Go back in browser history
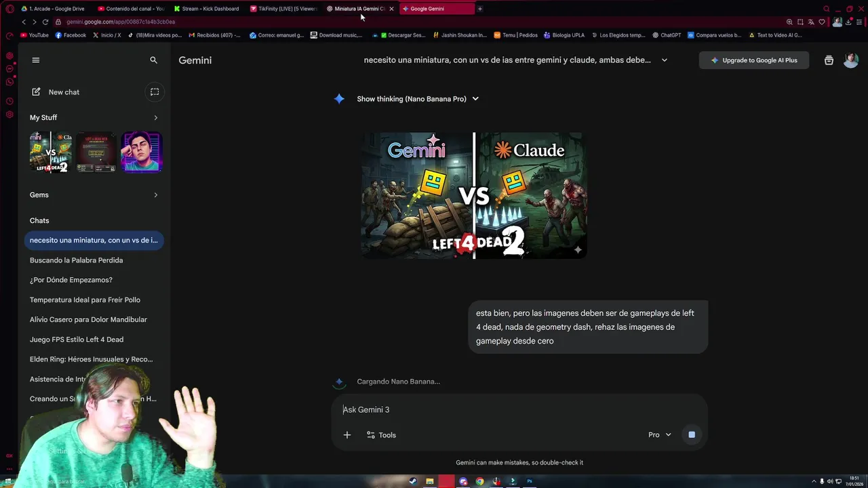 click(24, 22)
